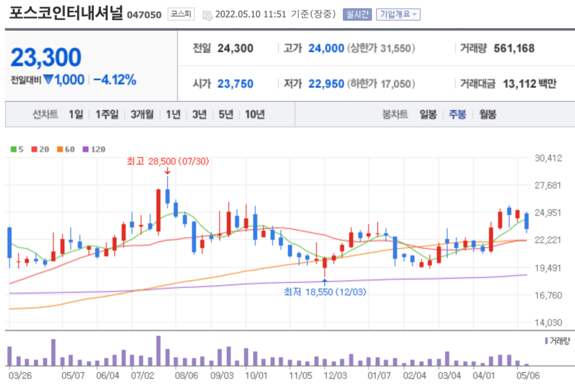Viewport: 575px width, 392px height.
Task: Click the 최저 18,550 (12/03) low marker
Action: tap(324, 292)
